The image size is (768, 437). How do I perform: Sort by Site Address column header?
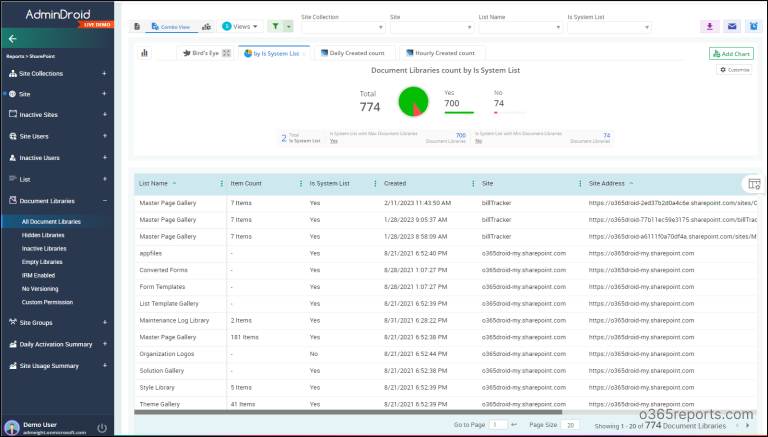pyautogui.click(x=606, y=183)
